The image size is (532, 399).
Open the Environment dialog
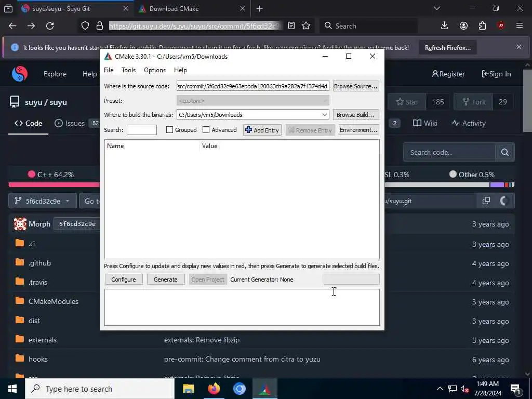coord(358,130)
